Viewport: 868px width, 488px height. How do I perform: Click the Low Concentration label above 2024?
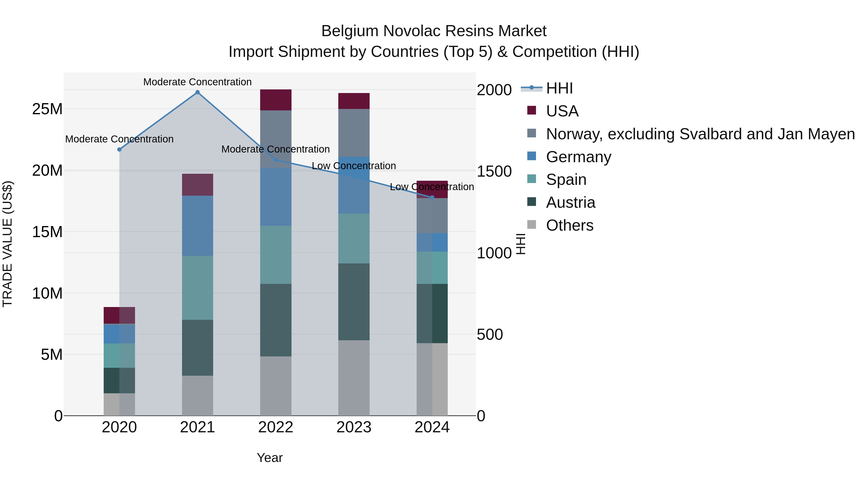(432, 187)
